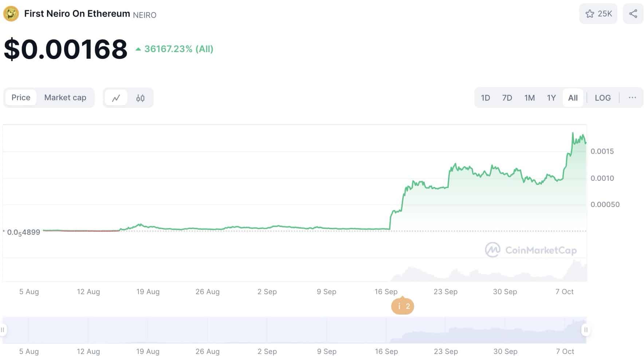Add coin to watchlist via star icon
The width and height of the screenshot is (644, 362).
coord(590,14)
